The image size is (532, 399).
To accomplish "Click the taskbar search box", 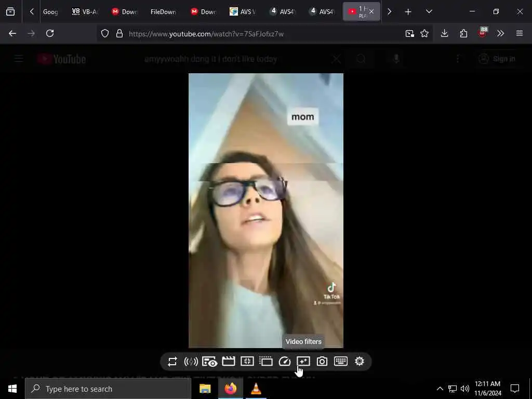I will point(108,389).
